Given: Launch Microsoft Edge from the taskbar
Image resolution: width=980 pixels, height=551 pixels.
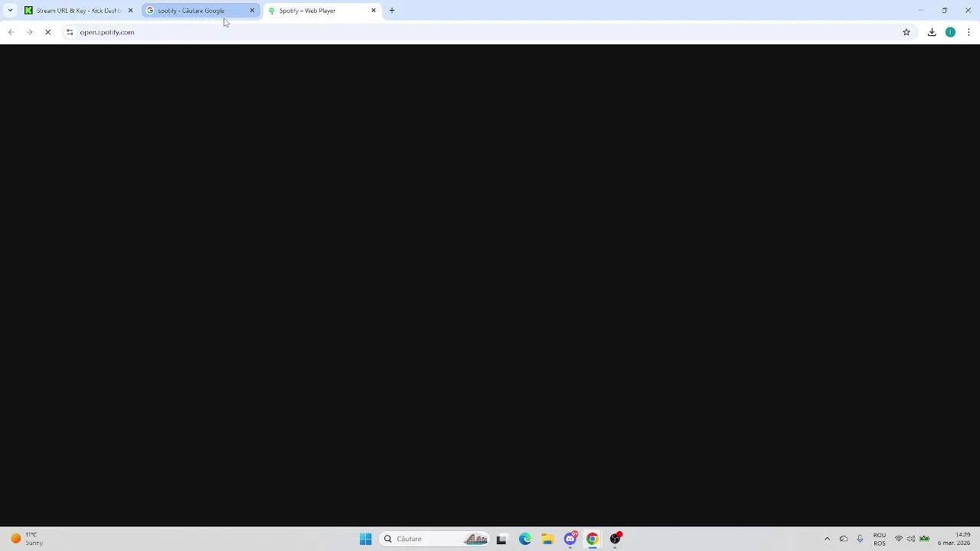Looking at the screenshot, I should 525,539.
